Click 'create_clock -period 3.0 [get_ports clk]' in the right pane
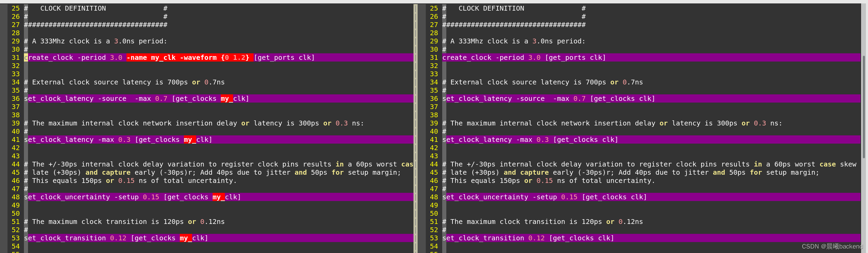868x253 pixels. click(524, 57)
